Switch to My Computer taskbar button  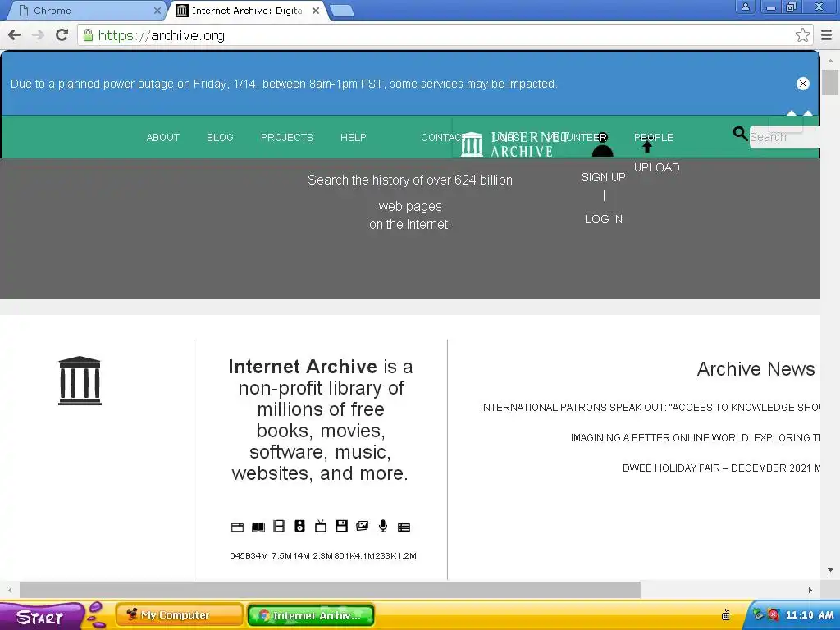coord(180,615)
